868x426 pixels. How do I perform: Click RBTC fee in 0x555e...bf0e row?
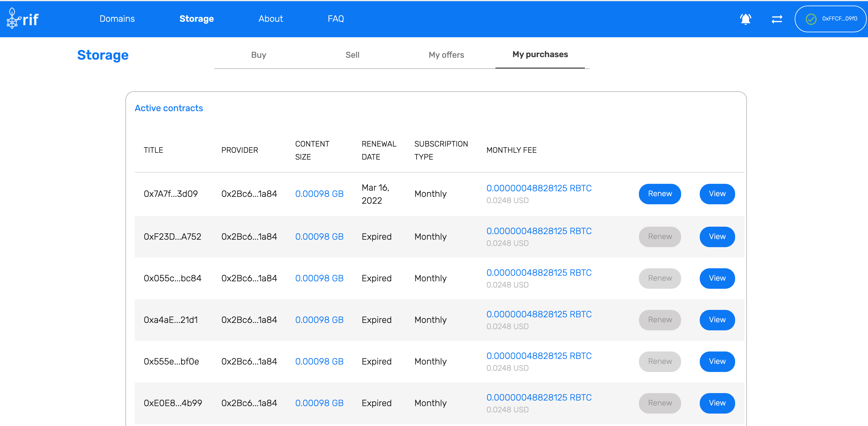pos(539,356)
